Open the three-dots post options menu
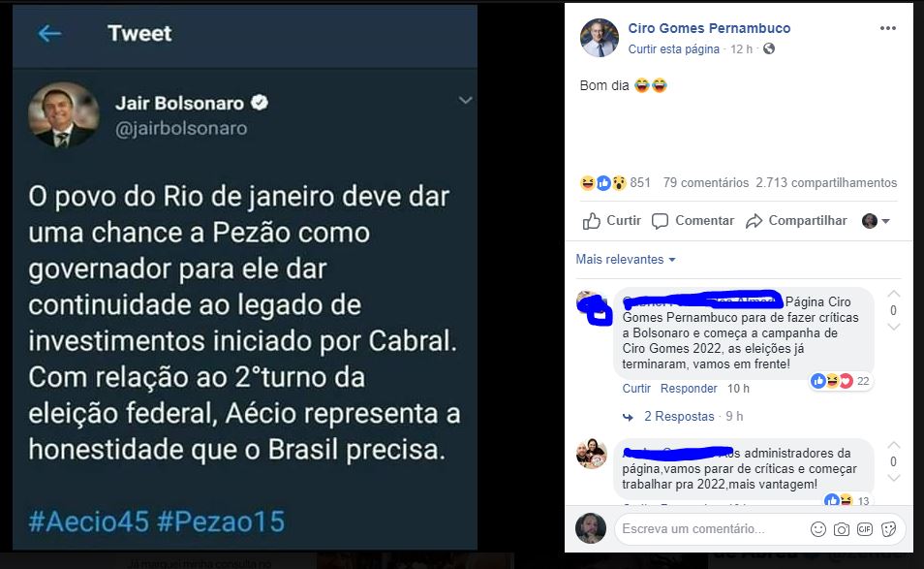 click(887, 28)
